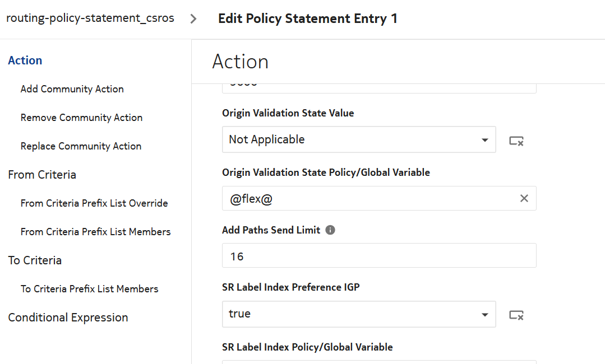605x364 pixels.
Task: Click the Add Paths Send Limit input
Action: (x=379, y=256)
